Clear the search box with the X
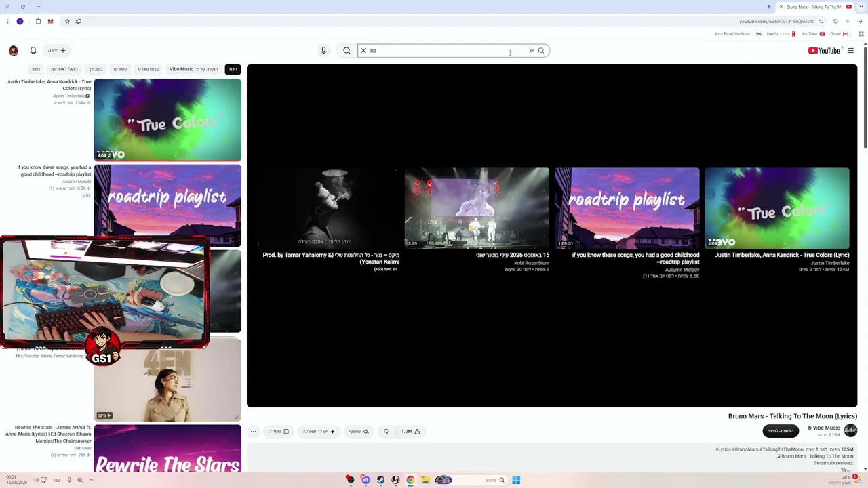This screenshot has height=488, width=868. 363,50
